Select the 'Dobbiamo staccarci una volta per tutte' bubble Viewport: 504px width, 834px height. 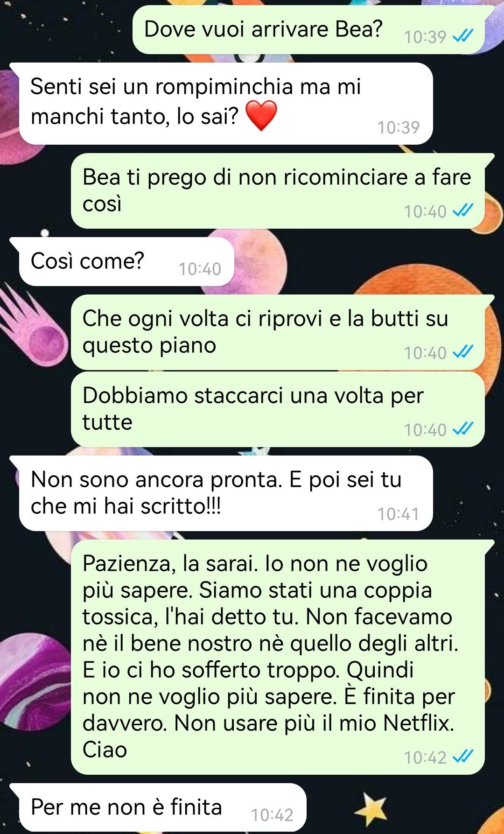click(x=278, y=409)
